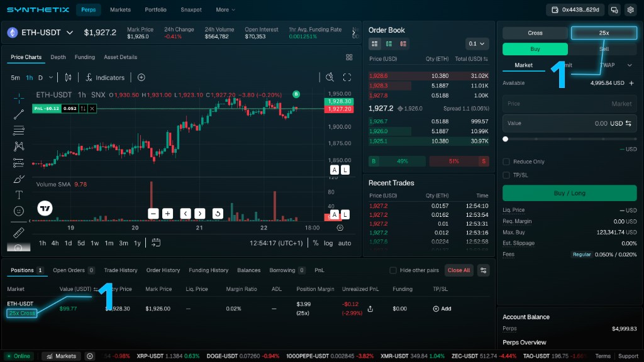Image resolution: width=644 pixels, height=362 pixels.
Task: Toggle auto scale on the chart
Action: [345, 243]
